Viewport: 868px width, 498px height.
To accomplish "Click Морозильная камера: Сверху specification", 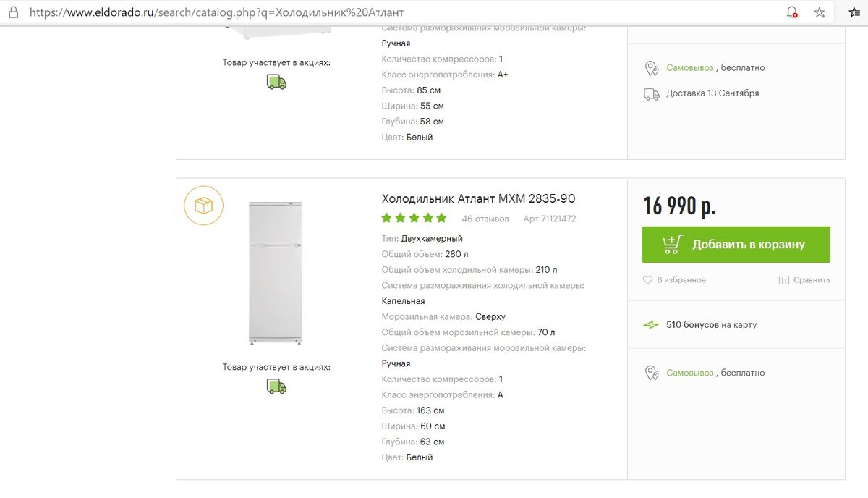I will click(x=443, y=317).
